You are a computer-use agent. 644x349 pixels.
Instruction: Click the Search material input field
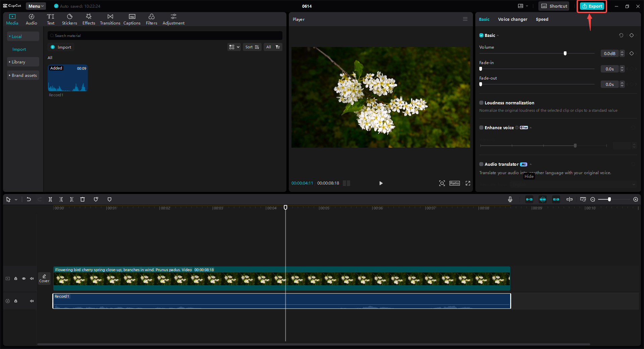tap(164, 36)
